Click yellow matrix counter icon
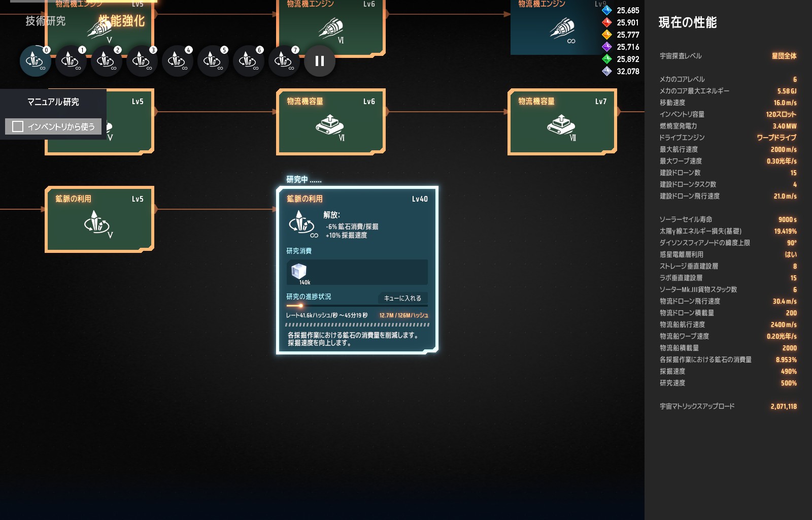The height and width of the screenshot is (520, 812). pyautogui.click(x=606, y=35)
